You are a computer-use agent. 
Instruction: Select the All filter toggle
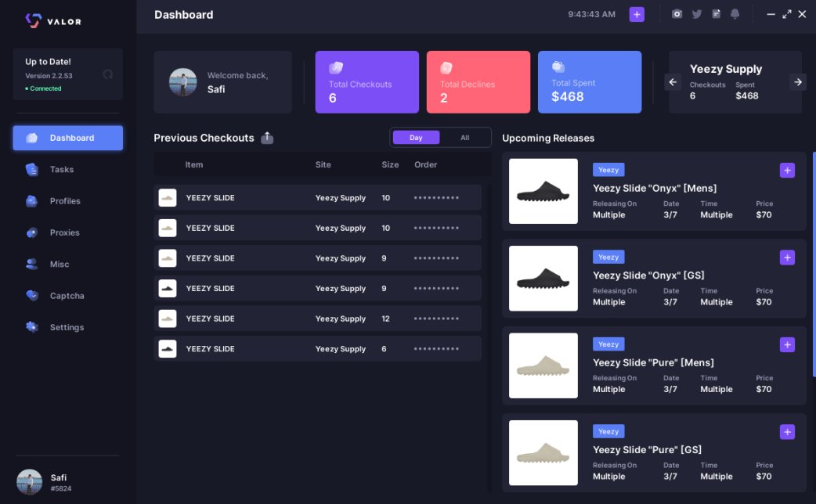(464, 137)
